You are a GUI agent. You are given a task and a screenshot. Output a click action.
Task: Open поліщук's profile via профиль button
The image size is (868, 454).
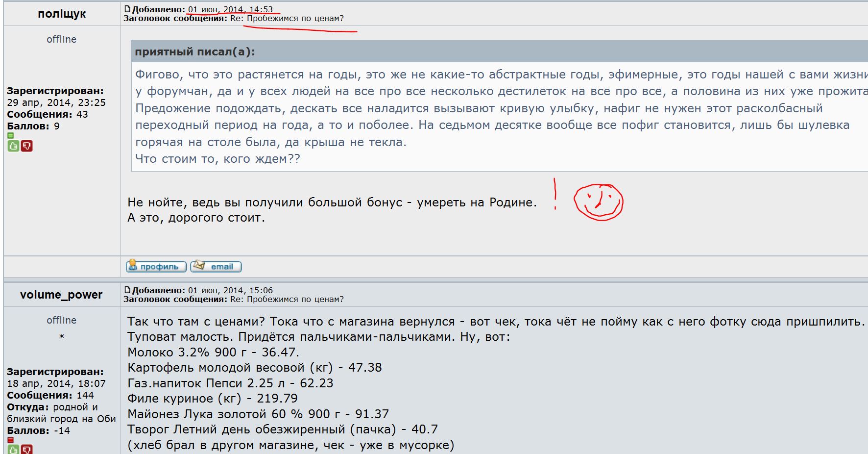coord(156,266)
